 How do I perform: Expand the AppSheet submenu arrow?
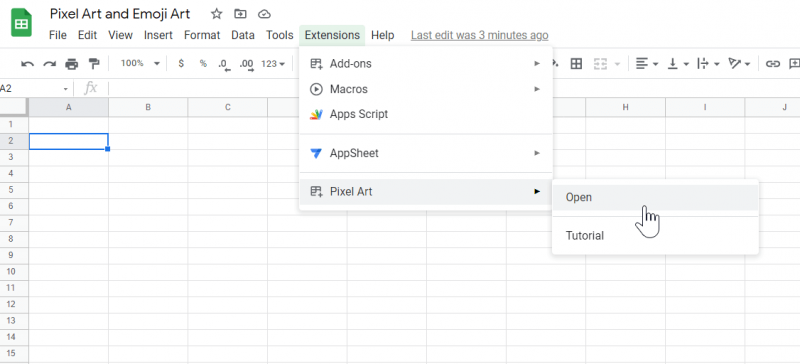point(537,153)
